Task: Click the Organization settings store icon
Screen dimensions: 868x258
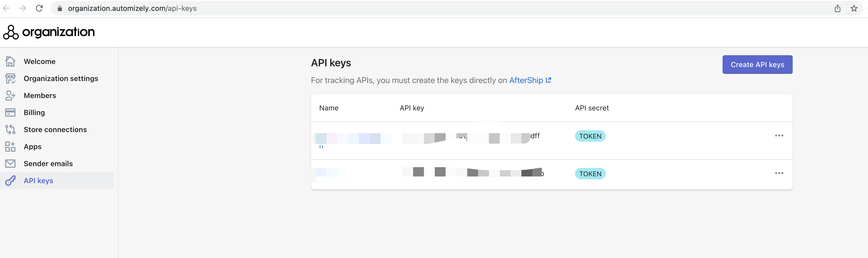Action: [10, 79]
